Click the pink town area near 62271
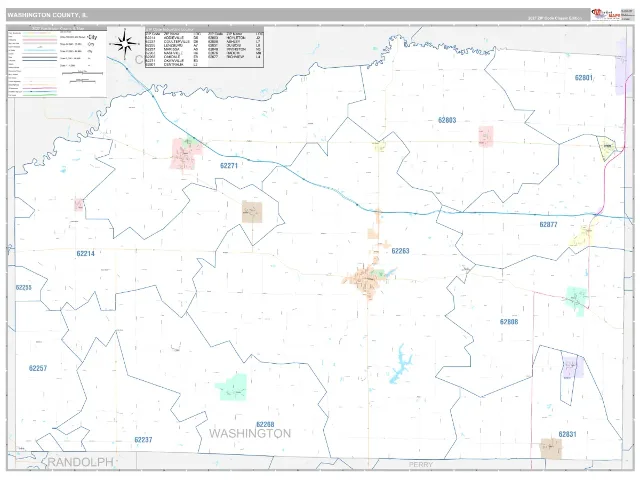 (x=186, y=153)
